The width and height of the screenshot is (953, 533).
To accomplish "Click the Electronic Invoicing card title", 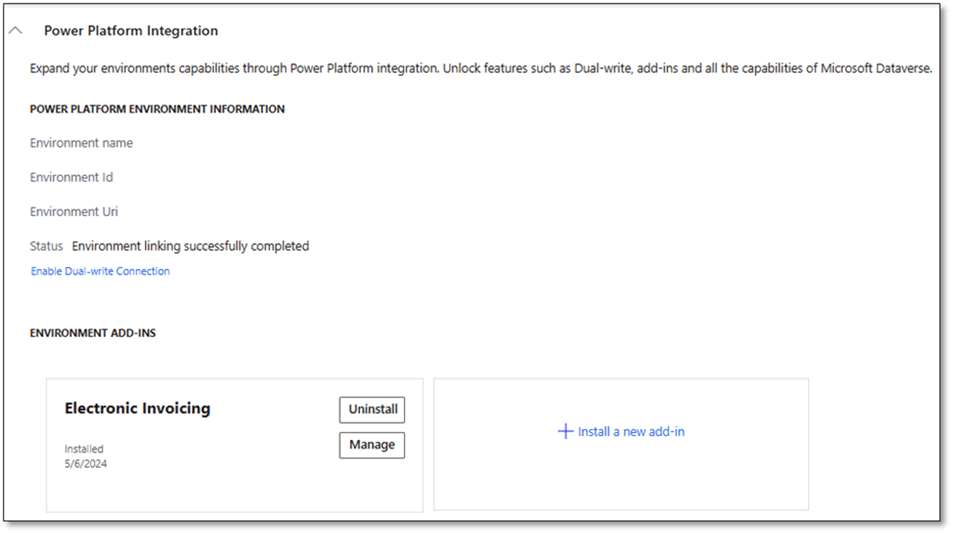I will pyautogui.click(x=137, y=408).
